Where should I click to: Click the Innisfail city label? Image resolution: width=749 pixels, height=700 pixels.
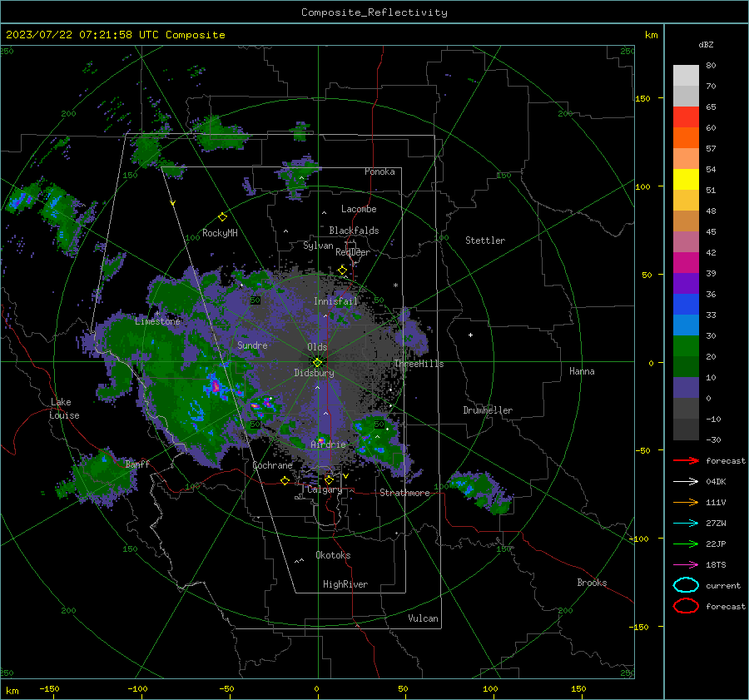(x=335, y=301)
